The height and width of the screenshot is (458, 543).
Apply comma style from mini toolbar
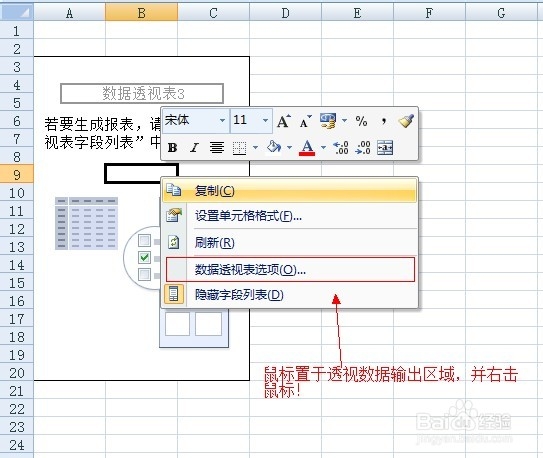tap(384, 121)
